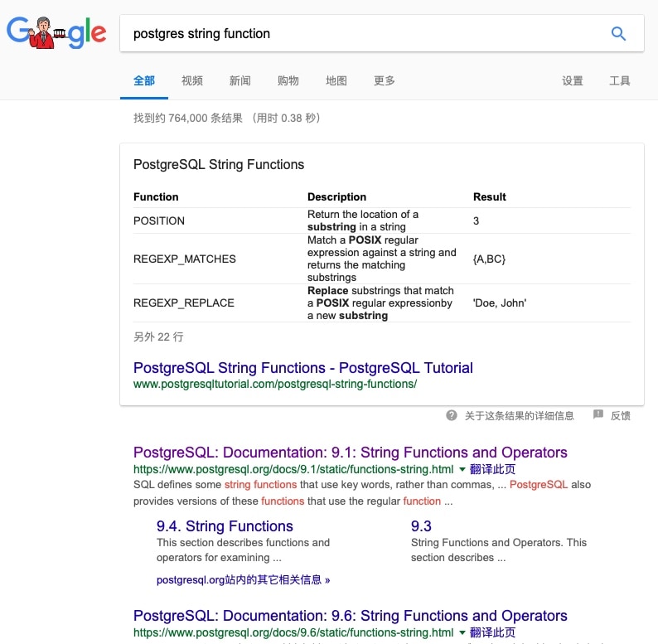Expand the 更多 search category menu
This screenshot has height=644, width=658.
coord(385,80)
